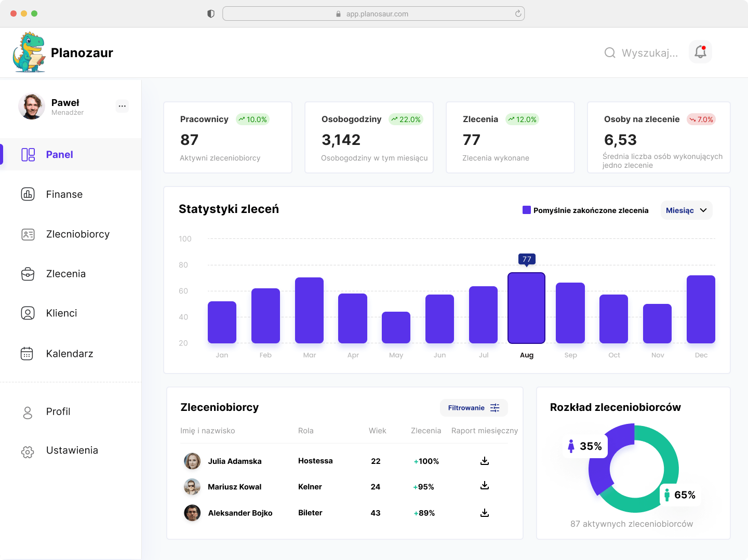
Task: Click Mariusz Kowal's avatar
Action: tap(192, 487)
